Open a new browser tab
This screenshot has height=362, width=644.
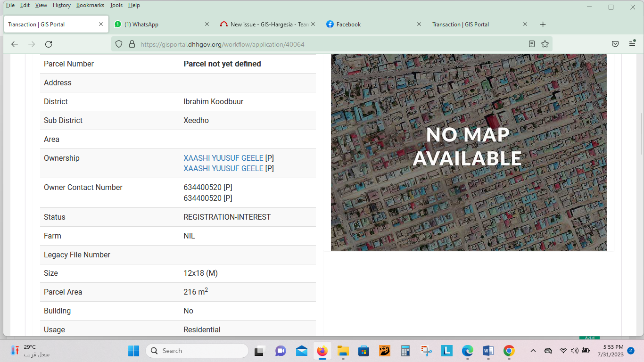543,25
